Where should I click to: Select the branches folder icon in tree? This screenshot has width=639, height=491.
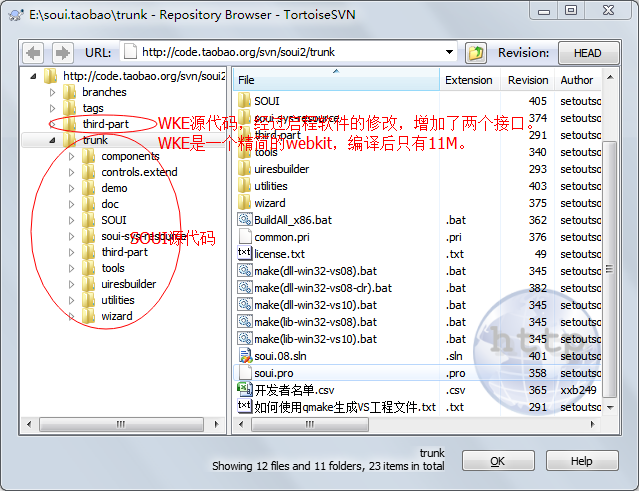(x=70, y=92)
